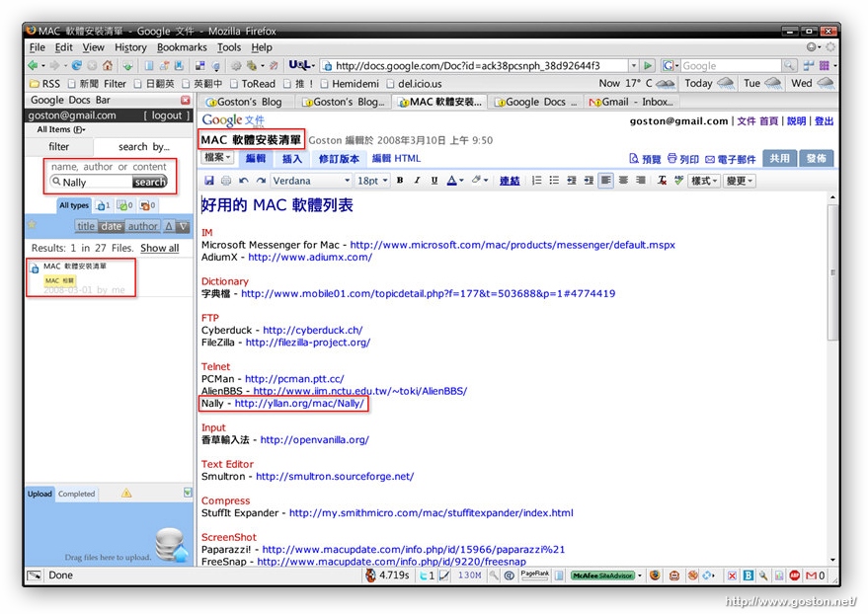Sort results by author
The height and width of the screenshot is (614, 868).
(x=143, y=226)
